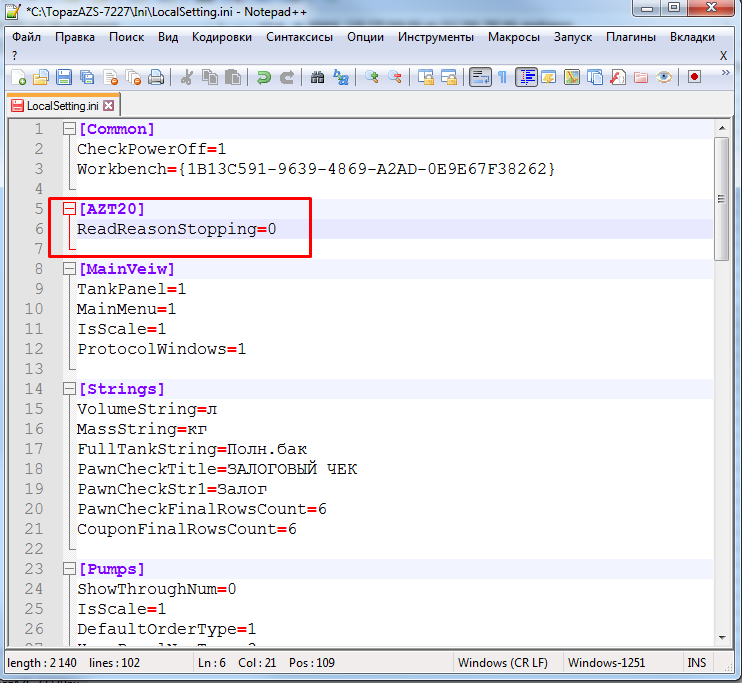Click the Windows (CR LF) status field
This screenshot has height=683, width=742.
503,663
